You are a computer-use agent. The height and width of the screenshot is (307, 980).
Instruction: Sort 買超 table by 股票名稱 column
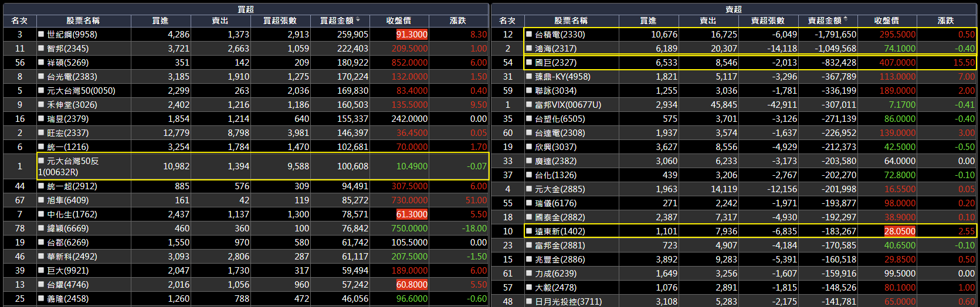[x=83, y=21]
